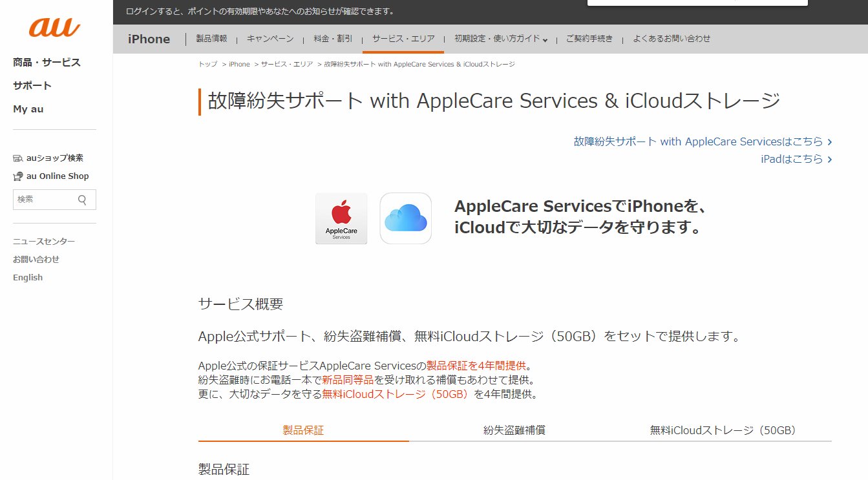Expand 初期設定・使い方ガイド dropdown menu
Viewport: 868px width, 480px height.
click(501, 39)
